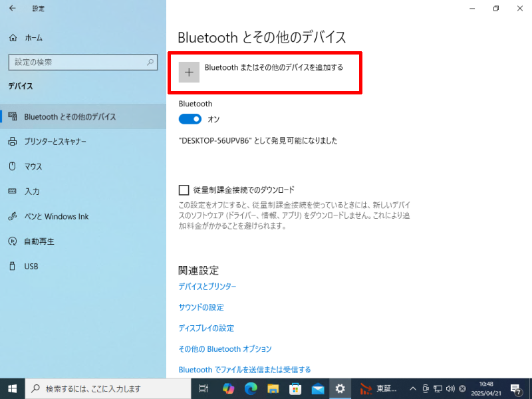Open 自動再生 settings

[x=83, y=241]
